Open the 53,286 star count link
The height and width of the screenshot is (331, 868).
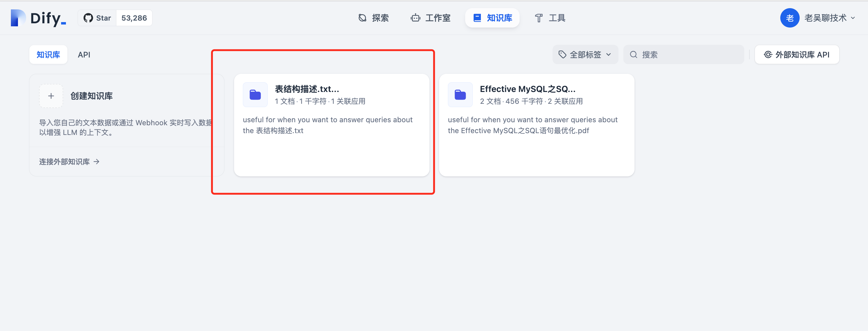(134, 18)
